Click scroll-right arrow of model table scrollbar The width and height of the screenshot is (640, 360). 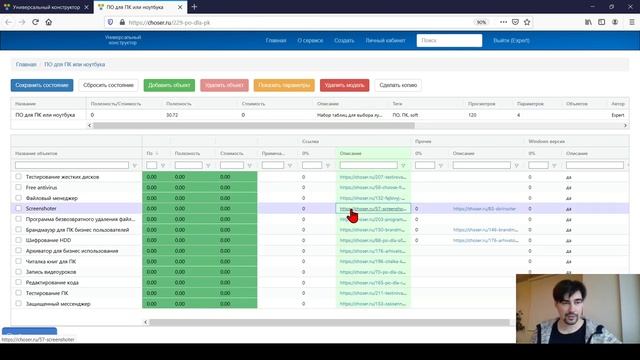click(x=625, y=126)
